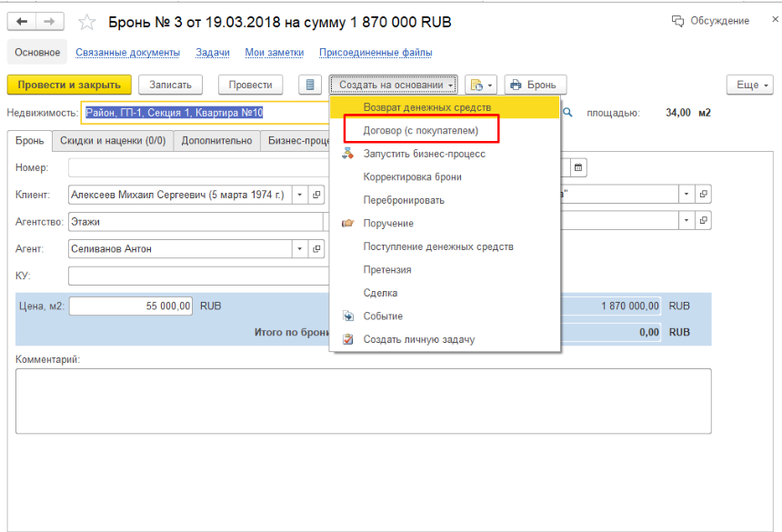The width and height of the screenshot is (782, 532).
Task: Click the magnifier icon near площадью
Action: coord(569,113)
